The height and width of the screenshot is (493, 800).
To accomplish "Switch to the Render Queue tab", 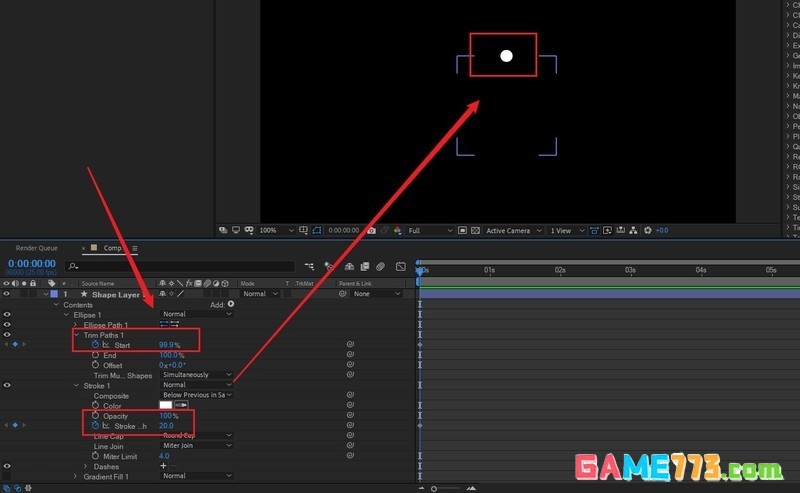I will [36, 248].
